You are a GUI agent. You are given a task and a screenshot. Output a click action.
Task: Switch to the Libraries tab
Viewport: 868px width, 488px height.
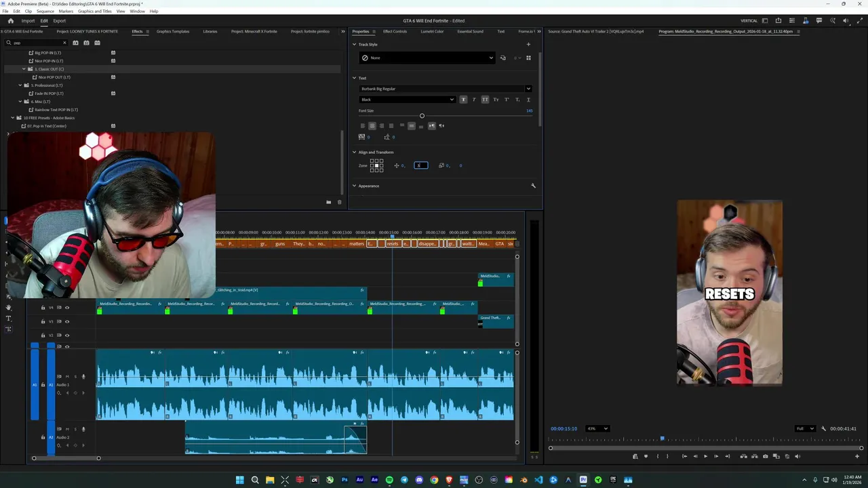(210, 31)
